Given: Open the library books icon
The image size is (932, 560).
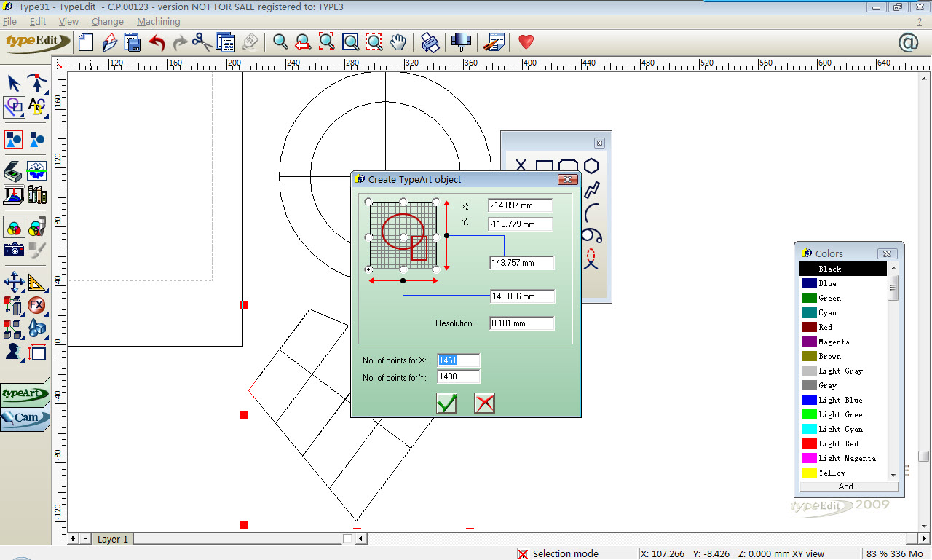Looking at the screenshot, I should tap(37, 195).
